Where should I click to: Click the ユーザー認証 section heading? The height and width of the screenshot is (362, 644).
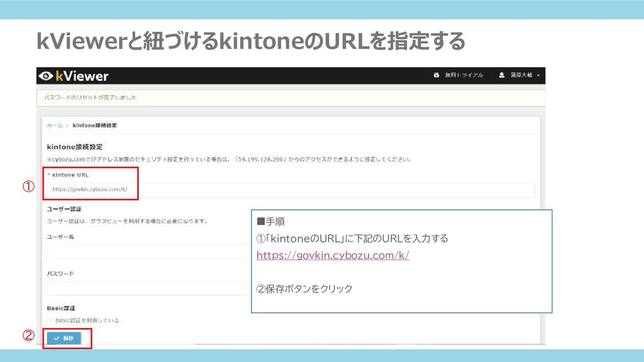click(x=64, y=209)
